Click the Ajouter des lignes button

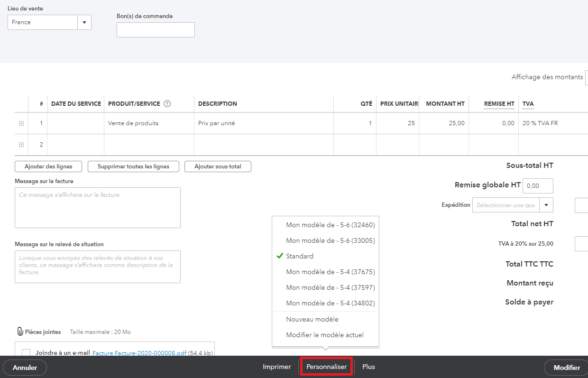pyautogui.click(x=48, y=166)
